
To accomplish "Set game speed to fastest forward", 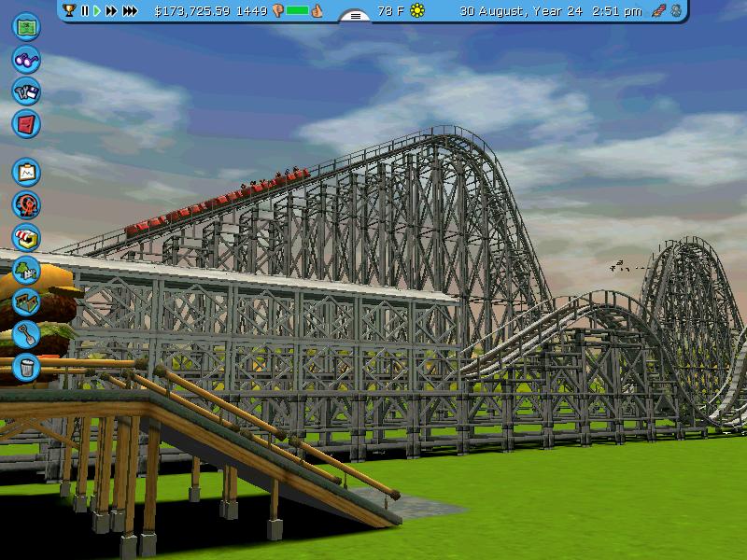I will click(x=130, y=10).
